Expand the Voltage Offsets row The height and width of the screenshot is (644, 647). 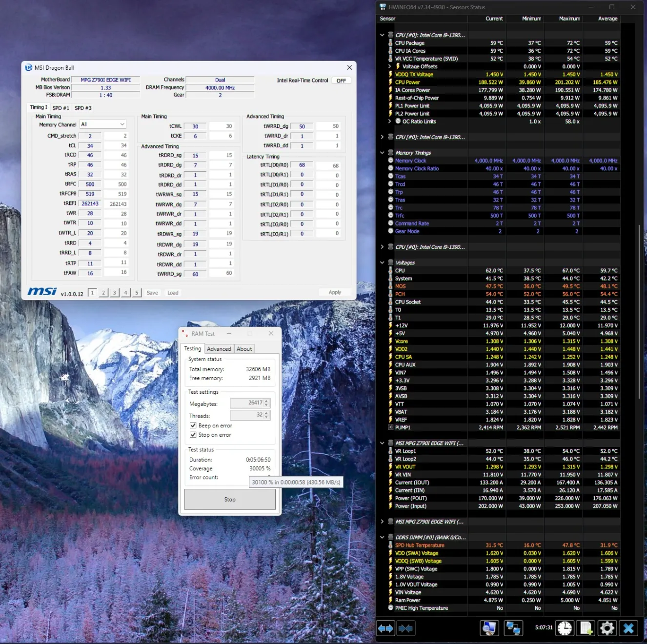tap(389, 66)
